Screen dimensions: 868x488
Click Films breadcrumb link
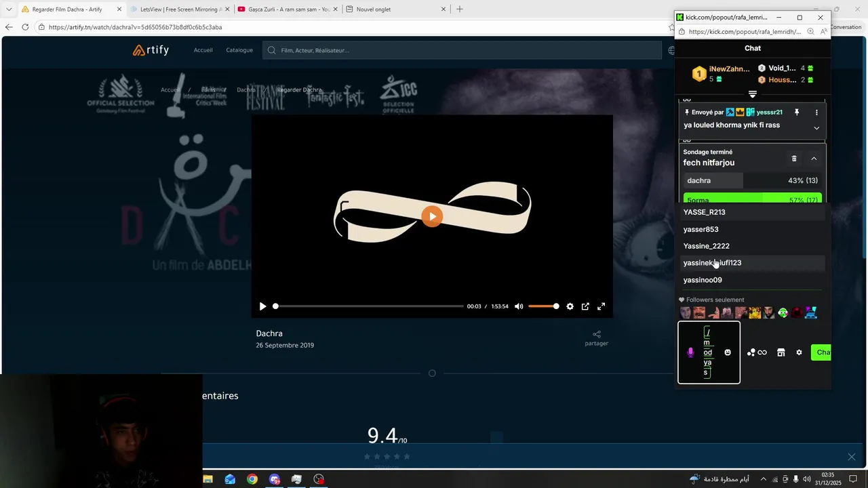pos(208,89)
